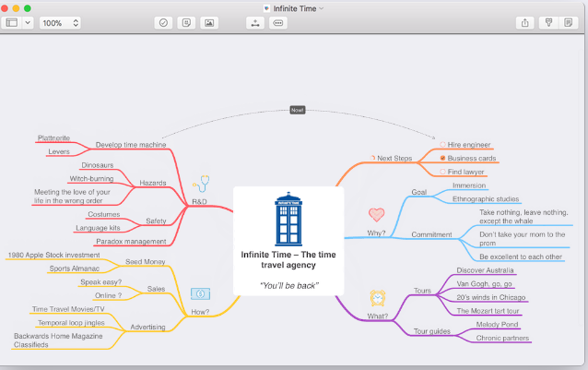Check the Find lawyer task
Viewport: 588px width, 370px height.
[442, 172]
